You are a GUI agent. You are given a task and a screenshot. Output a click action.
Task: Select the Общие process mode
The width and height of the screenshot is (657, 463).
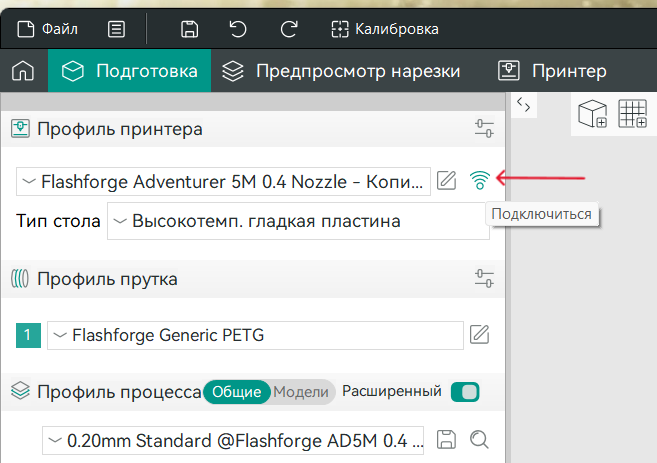tap(238, 392)
